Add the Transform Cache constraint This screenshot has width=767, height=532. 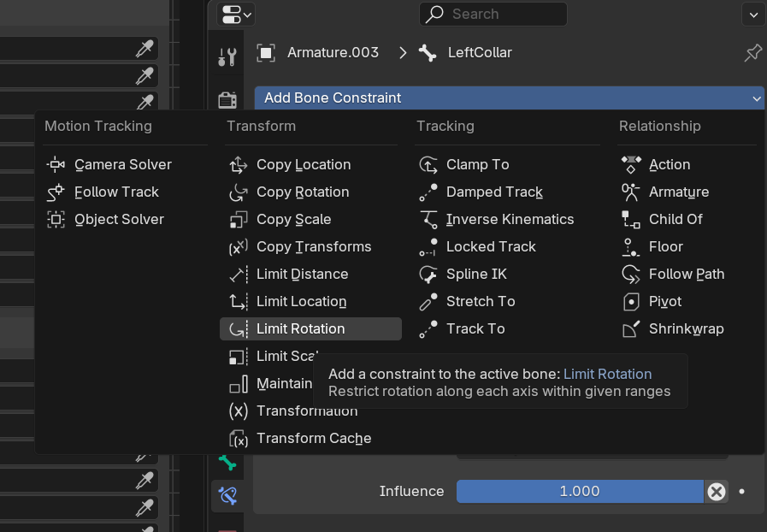click(310, 439)
